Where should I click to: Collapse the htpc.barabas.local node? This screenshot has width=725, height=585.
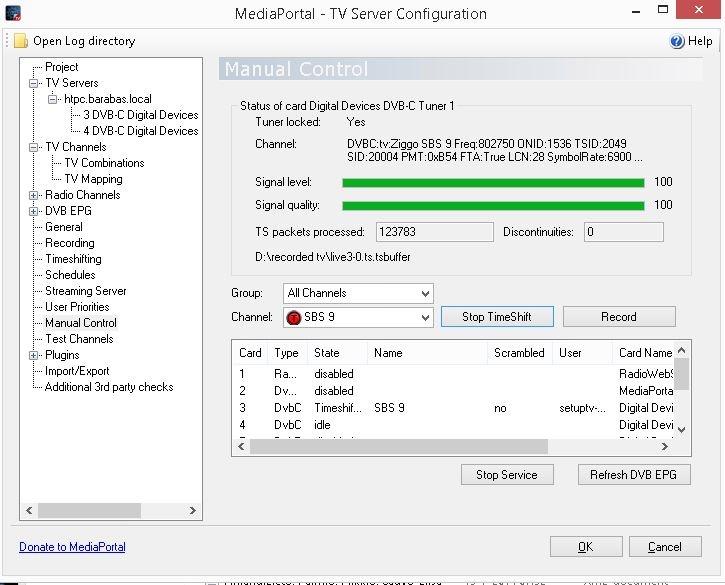pos(53,99)
